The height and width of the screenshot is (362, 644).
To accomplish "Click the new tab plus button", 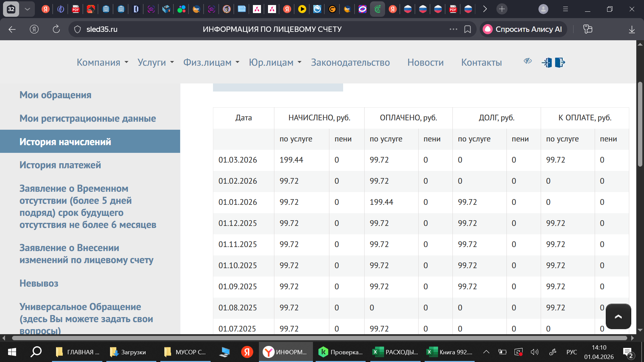I will [x=502, y=9].
